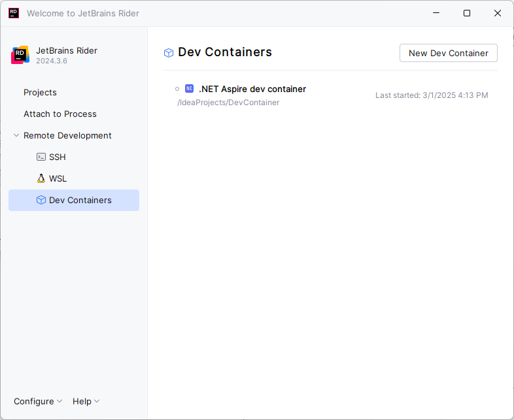Minimize the Welcome window
The width and height of the screenshot is (514, 420).
[x=436, y=13]
